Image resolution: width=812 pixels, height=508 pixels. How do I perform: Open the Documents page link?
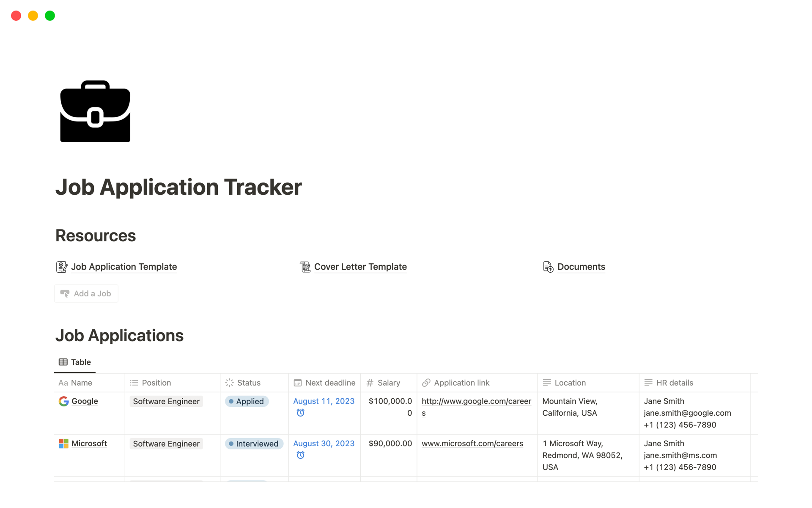[x=581, y=267]
